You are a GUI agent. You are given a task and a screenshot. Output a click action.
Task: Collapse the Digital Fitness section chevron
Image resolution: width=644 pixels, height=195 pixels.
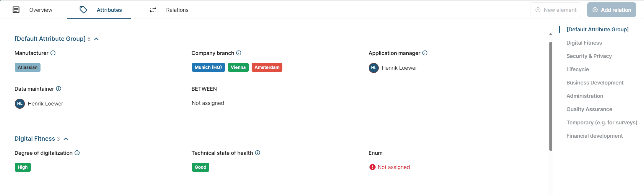pos(66,139)
